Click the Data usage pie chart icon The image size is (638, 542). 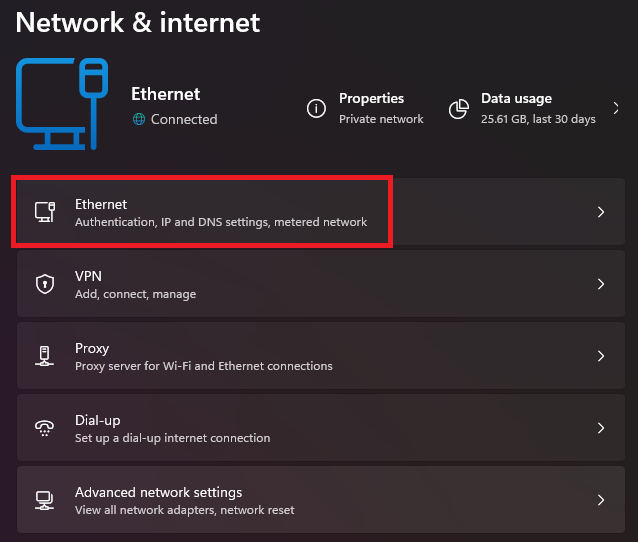[459, 108]
